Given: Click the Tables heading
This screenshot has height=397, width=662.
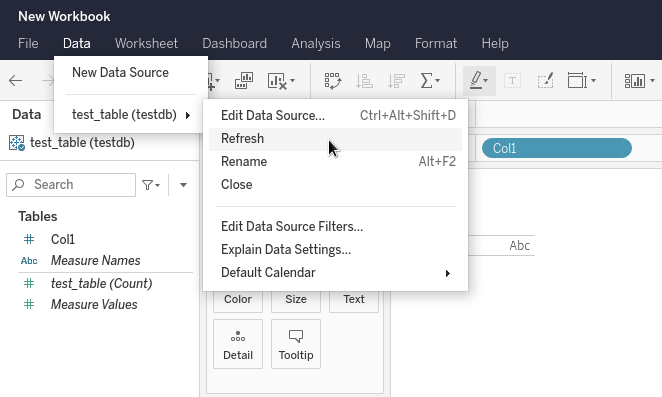Looking at the screenshot, I should pyautogui.click(x=38, y=217).
